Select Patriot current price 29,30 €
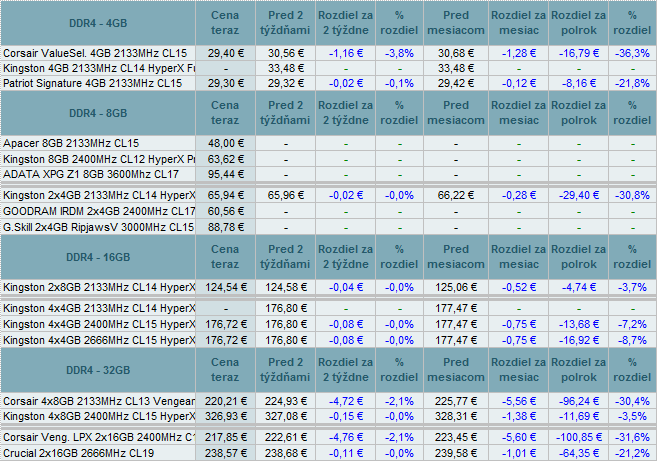The image size is (657, 461). [x=225, y=83]
